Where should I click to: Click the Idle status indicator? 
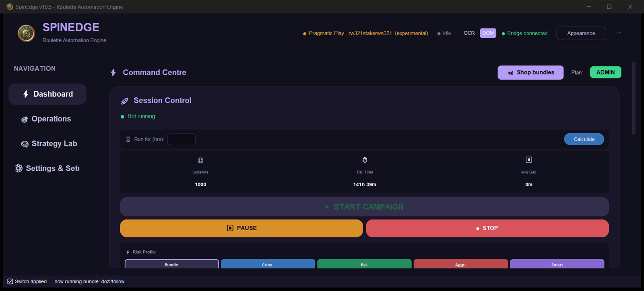444,33
